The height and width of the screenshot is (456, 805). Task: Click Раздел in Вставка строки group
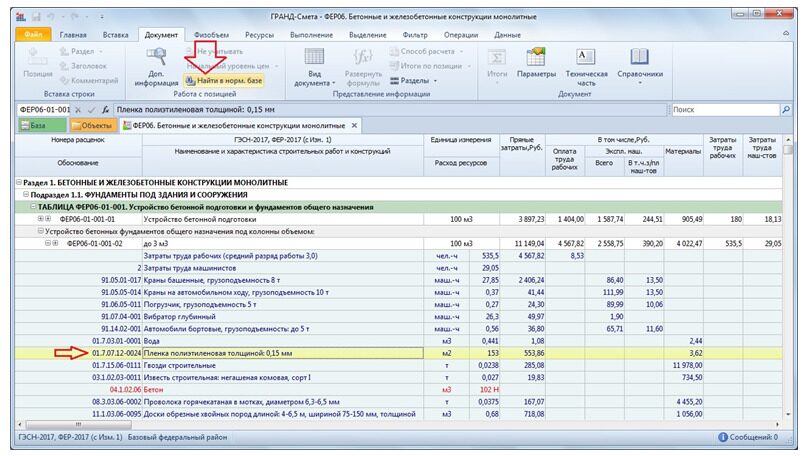(x=81, y=51)
